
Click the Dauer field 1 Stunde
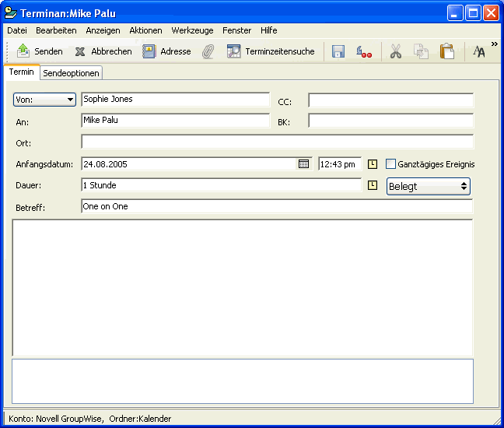[222, 185]
